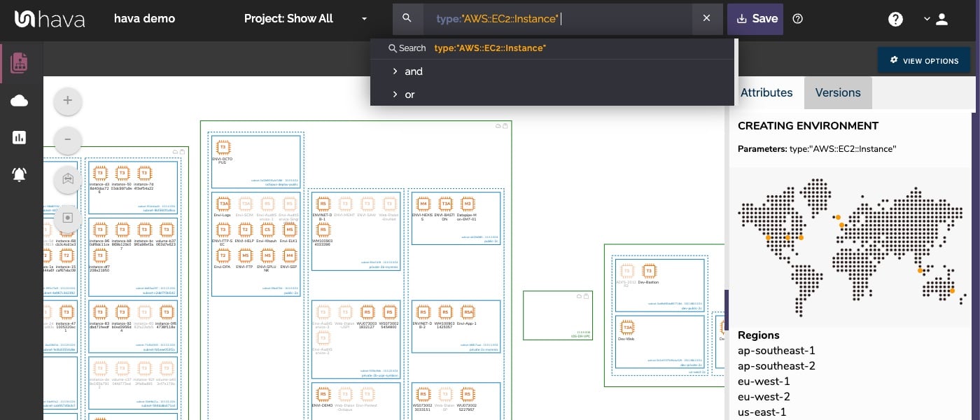The height and width of the screenshot is (420, 980).
Task: Open the Project: Show All dropdown
Action: (306, 19)
